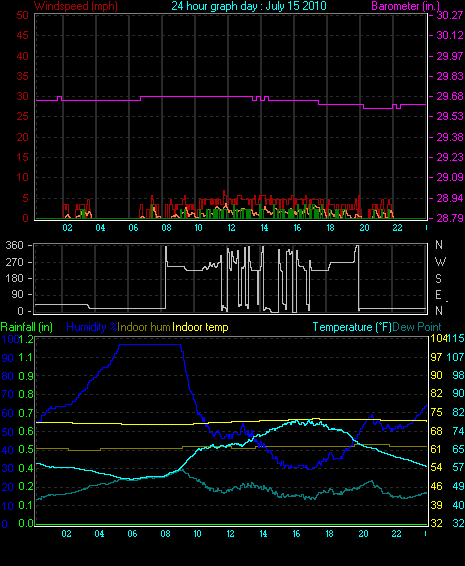Image resolution: width=465 pixels, height=566 pixels.
Task: Click the 12 hour tick on wind graph
Action: click(231, 228)
